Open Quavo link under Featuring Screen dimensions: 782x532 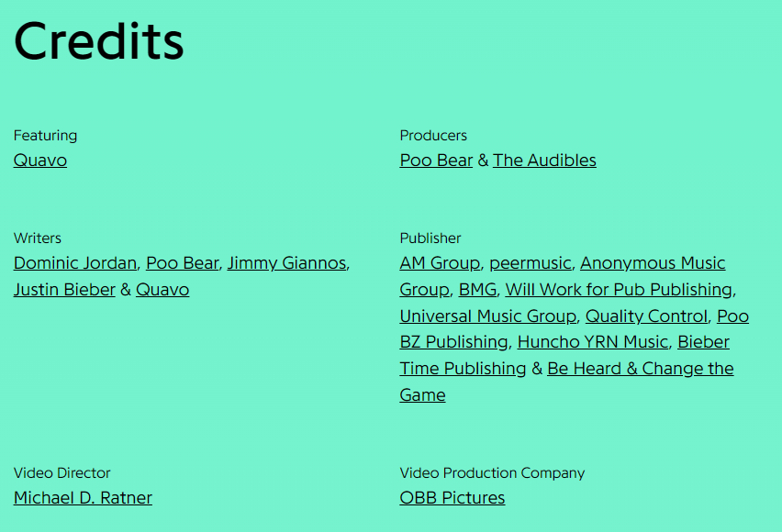pos(39,161)
